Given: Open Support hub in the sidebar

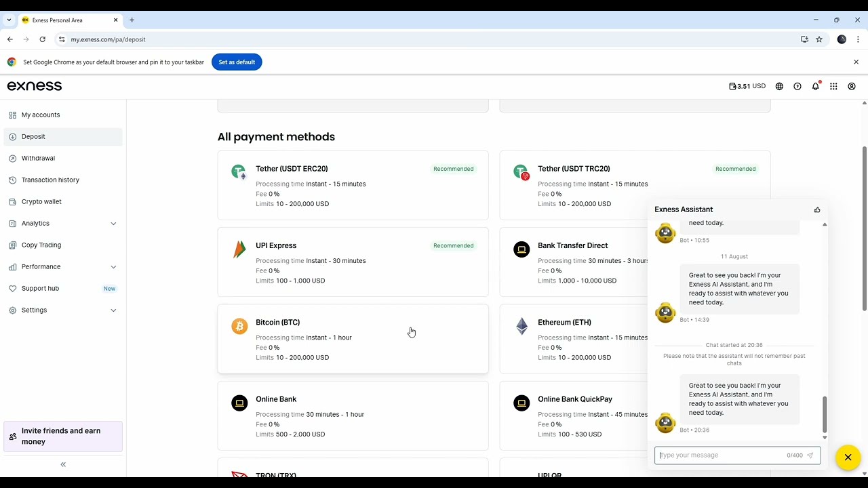Looking at the screenshot, I should tap(63, 289).
